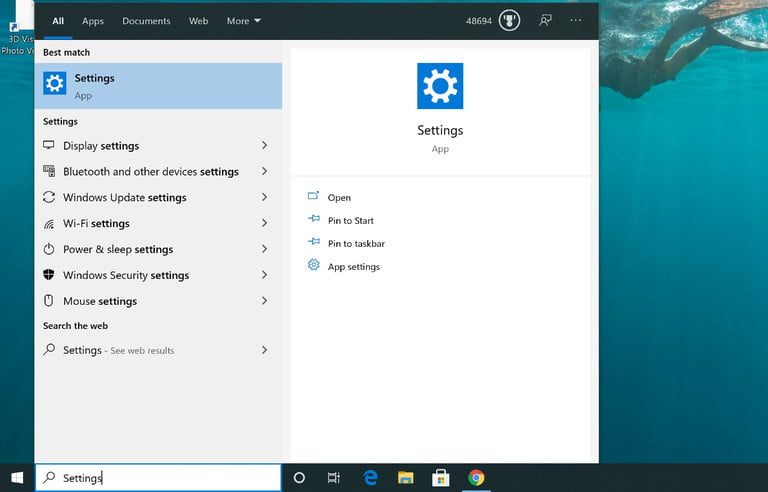
Task: Click in the Settings search box
Action: pyautogui.click(x=158, y=478)
